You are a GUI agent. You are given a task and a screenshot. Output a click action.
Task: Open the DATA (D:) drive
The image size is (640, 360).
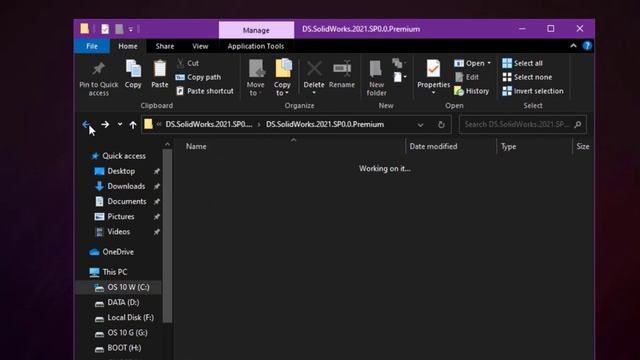[123, 302]
